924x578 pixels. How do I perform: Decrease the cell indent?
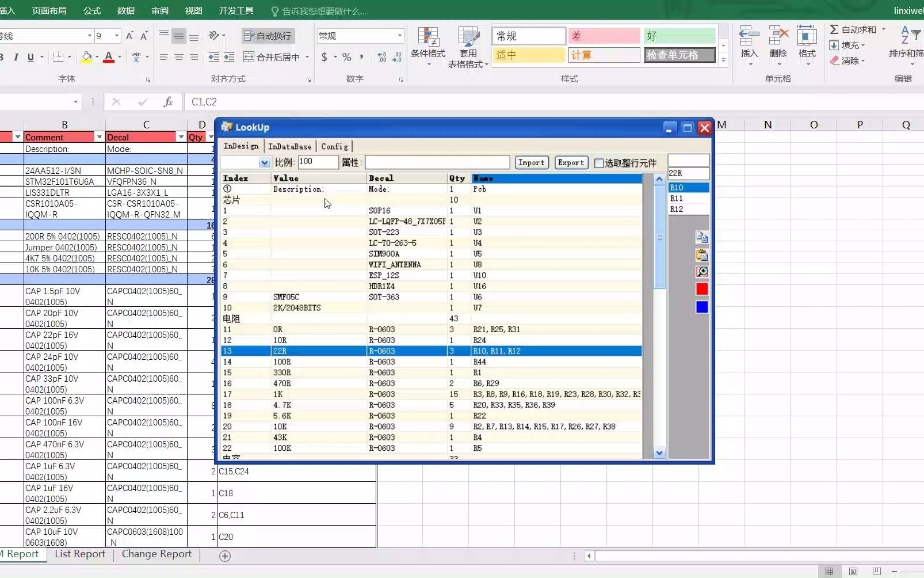(x=214, y=57)
